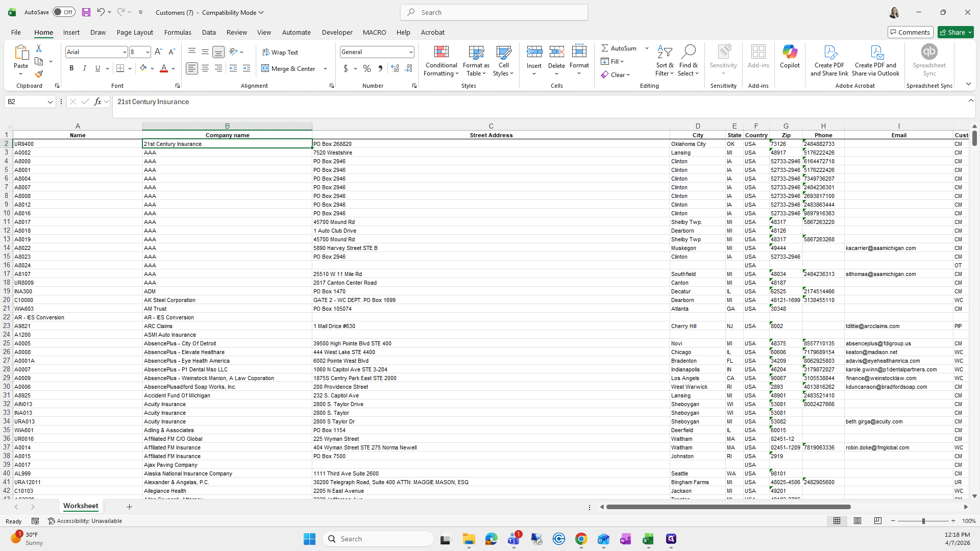Apply percent style formatting
The height and width of the screenshot is (551, 980).
(x=367, y=68)
